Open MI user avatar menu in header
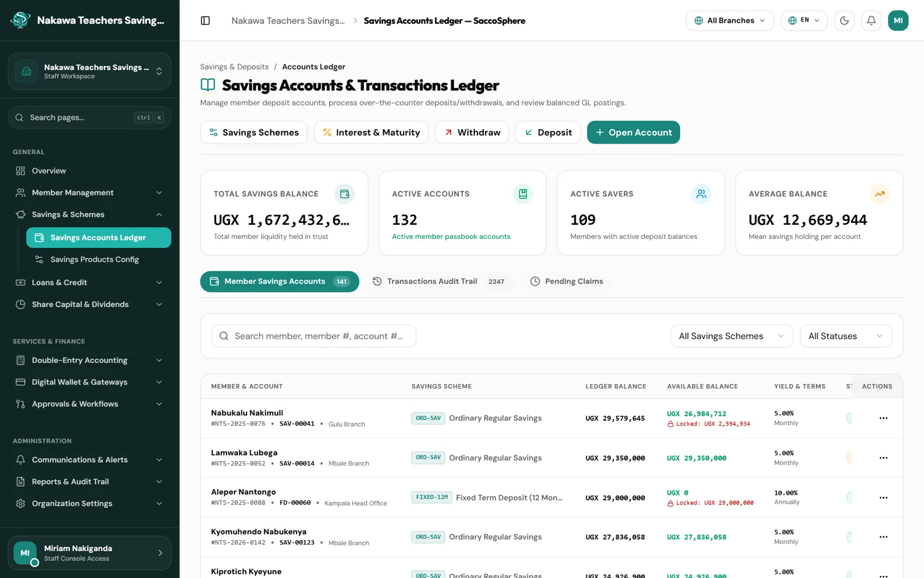924x578 pixels. [x=898, y=21]
